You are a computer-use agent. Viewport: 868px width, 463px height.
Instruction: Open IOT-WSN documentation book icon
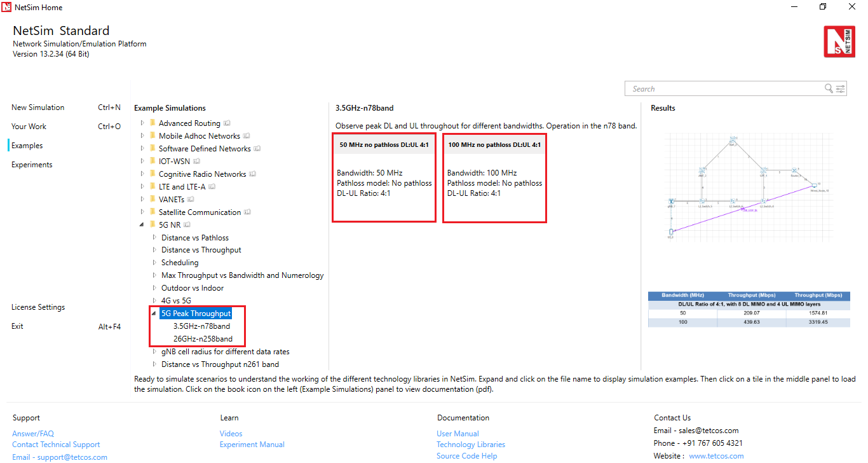tap(196, 162)
